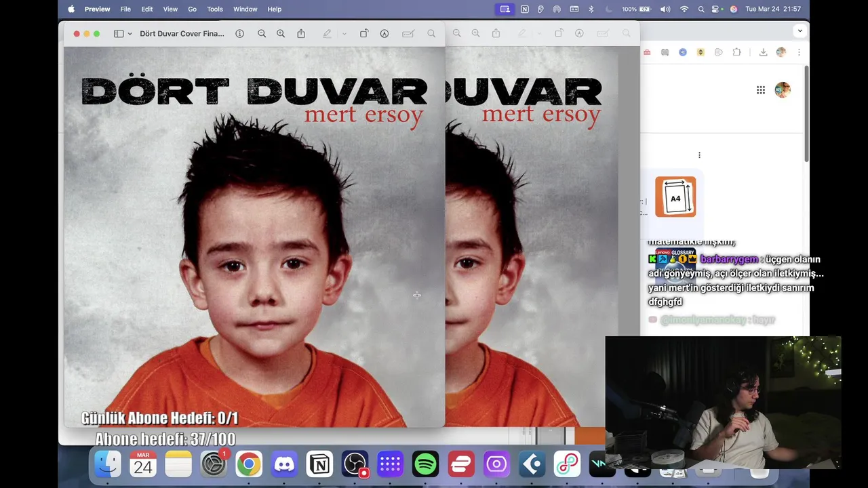Image resolution: width=868 pixels, height=488 pixels.
Task: Show the Markup toolbar in front window
Action: point(384,33)
